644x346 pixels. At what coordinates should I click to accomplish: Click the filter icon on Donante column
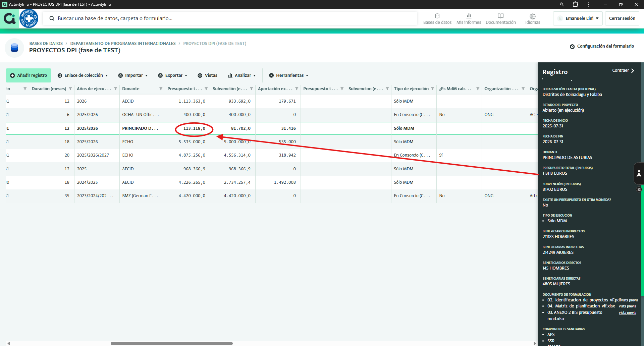coord(161,89)
